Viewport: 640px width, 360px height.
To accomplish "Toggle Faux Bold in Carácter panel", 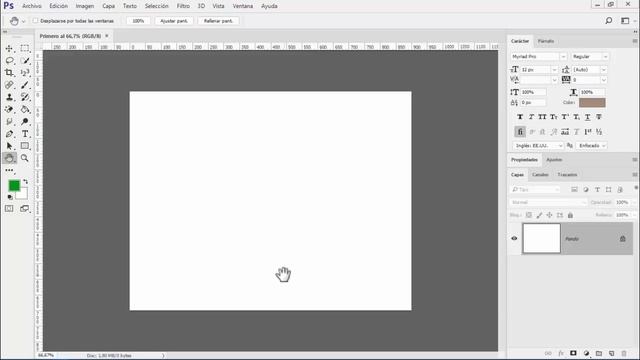I will 520,117.
